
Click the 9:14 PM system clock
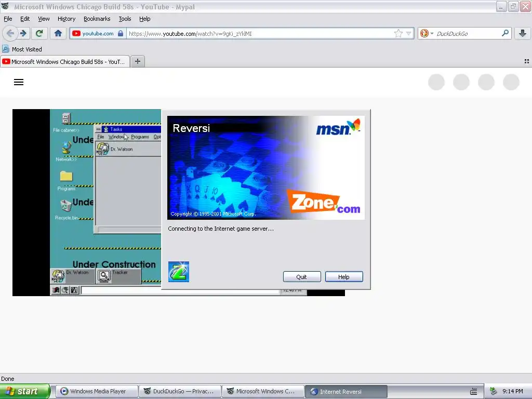click(x=513, y=391)
